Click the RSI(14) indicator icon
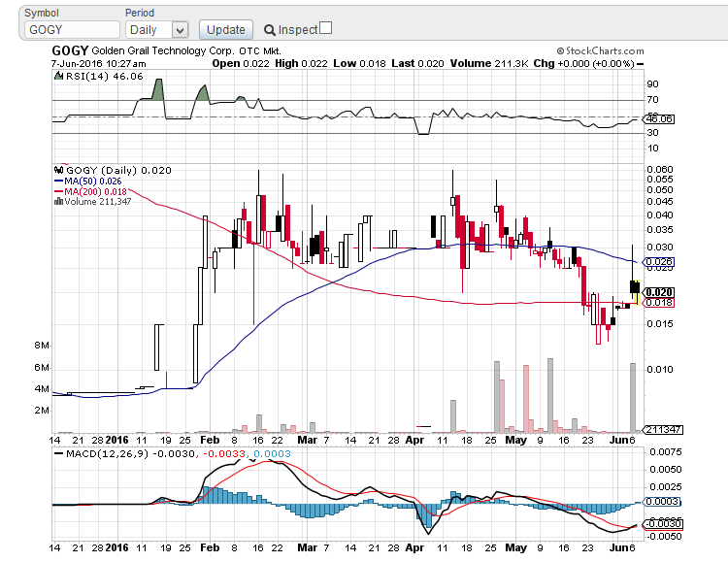The width and height of the screenshot is (728, 562). tap(58, 76)
